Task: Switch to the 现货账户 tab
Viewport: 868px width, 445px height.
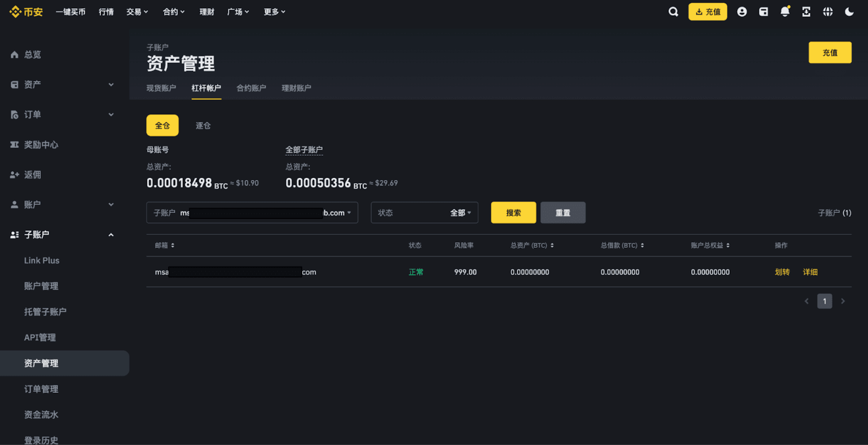Action: coord(161,88)
